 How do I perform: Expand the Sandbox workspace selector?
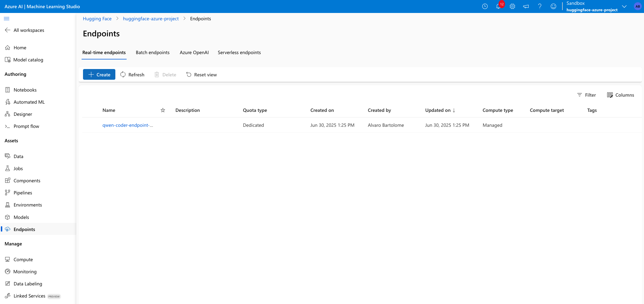624,6
